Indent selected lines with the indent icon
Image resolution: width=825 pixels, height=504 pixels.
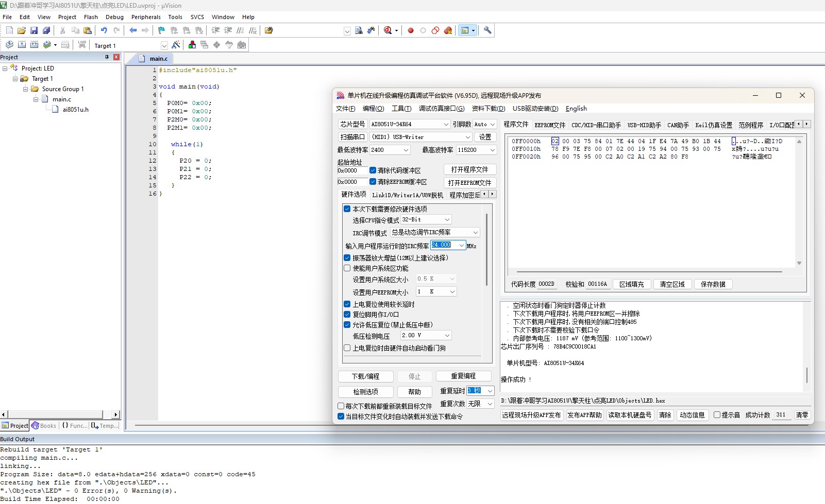(216, 31)
